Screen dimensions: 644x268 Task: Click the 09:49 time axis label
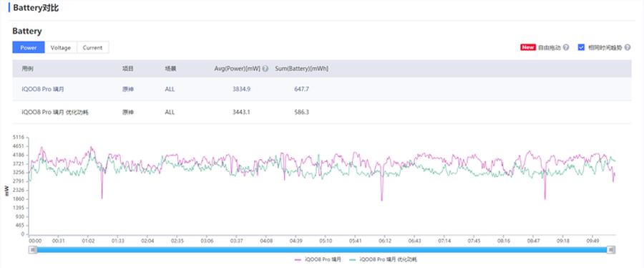pos(592,241)
